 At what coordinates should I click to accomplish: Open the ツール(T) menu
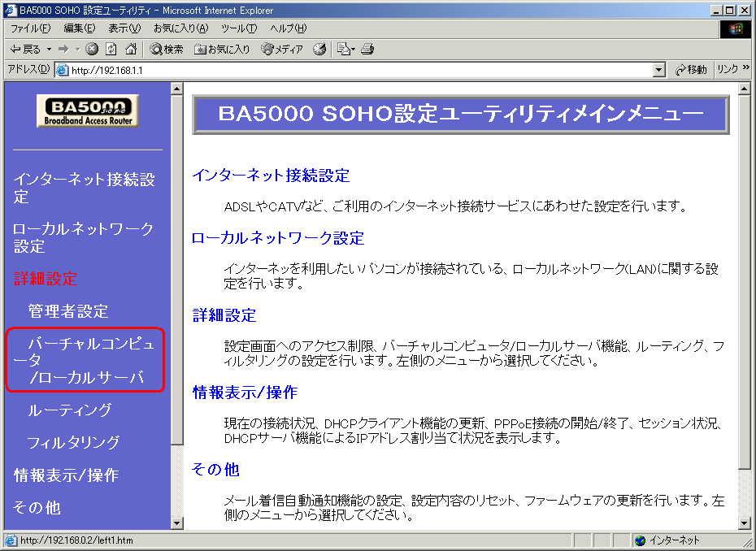[239, 28]
